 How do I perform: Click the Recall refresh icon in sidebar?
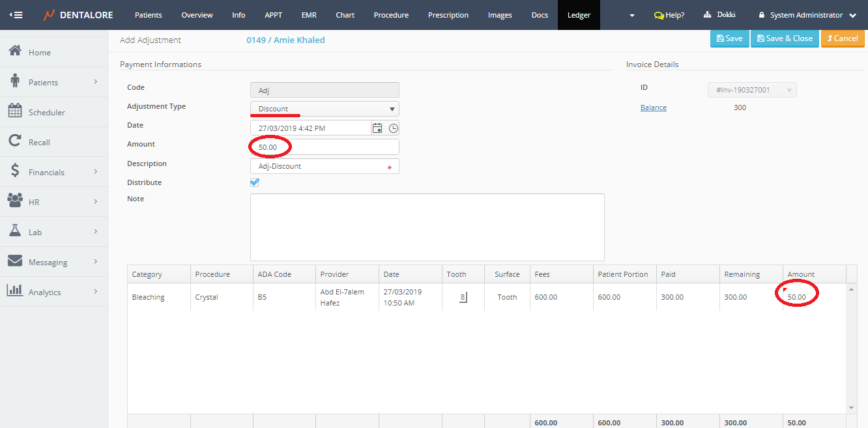(x=15, y=141)
